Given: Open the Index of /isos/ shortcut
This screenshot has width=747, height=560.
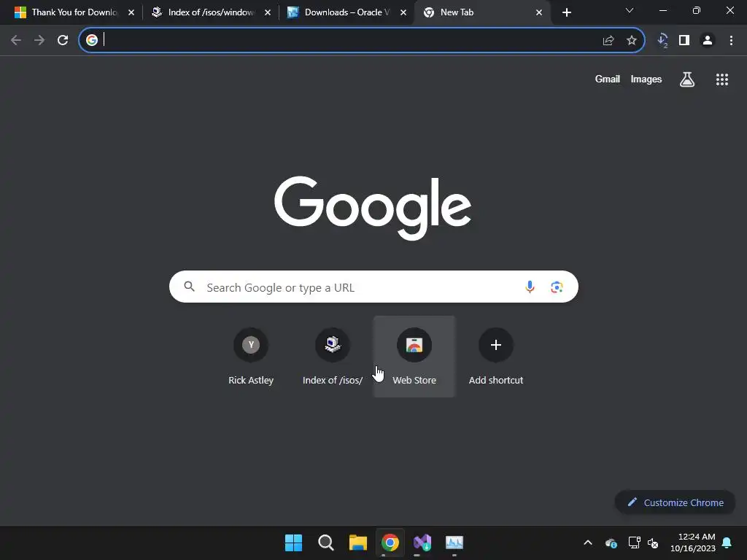Looking at the screenshot, I should click(x=333, y=357).
